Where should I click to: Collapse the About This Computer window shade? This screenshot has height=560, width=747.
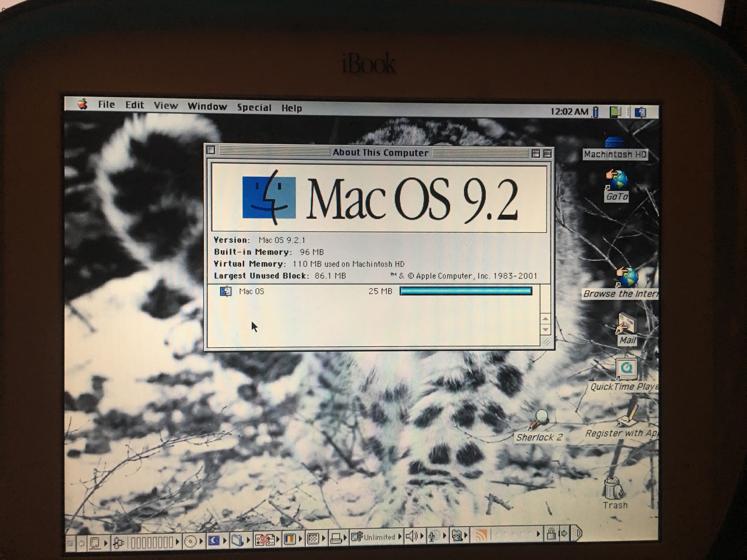(547, 154)
